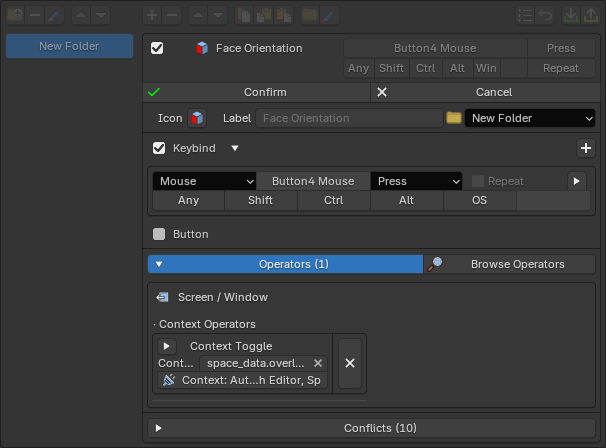Pick a new icon via the Icon cube button
The height and width of the screenshot is (448, 606).
(x=197, y=118)
